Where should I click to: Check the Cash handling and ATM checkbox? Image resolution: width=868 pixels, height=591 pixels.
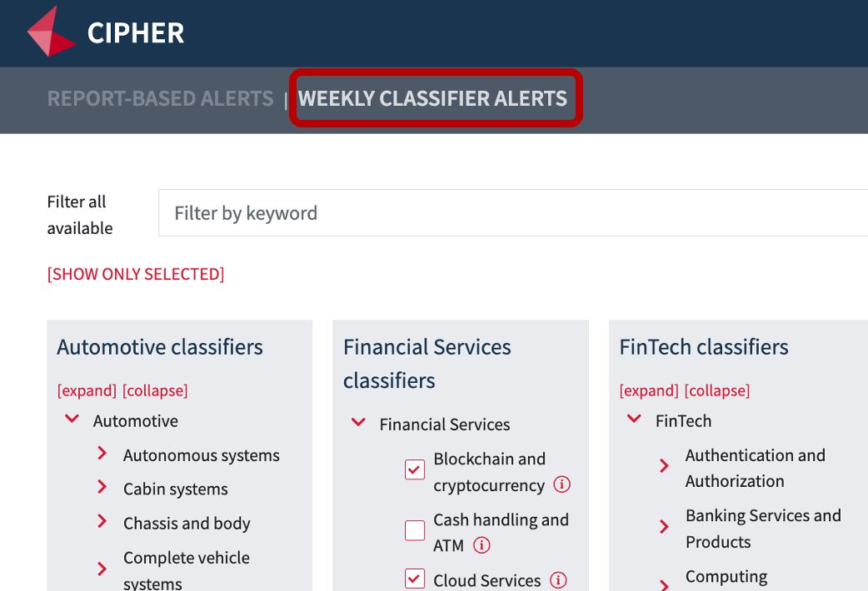click(x=415, y=530)
